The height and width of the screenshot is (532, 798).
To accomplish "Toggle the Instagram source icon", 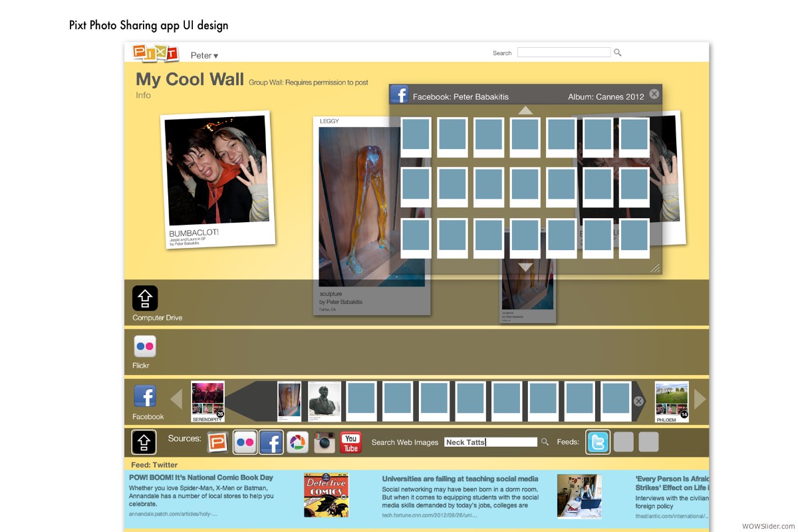I will 325,442.
